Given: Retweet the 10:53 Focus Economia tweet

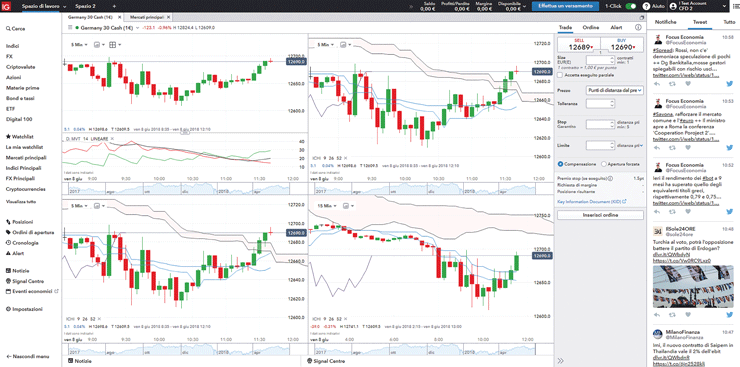Looking at the screenshot, I should coord(672,148).
